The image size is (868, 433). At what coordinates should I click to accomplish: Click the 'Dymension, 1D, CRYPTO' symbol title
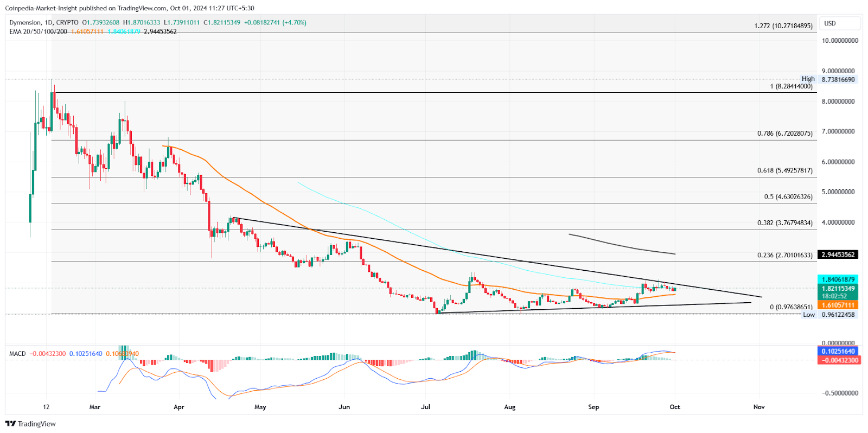pyautogui.click(x=44, y=23)
